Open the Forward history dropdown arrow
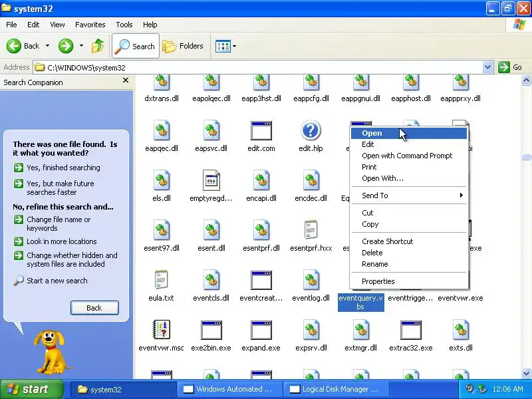Image resolution: width=532 pixels, height=399 pixels. click(81, 46)
